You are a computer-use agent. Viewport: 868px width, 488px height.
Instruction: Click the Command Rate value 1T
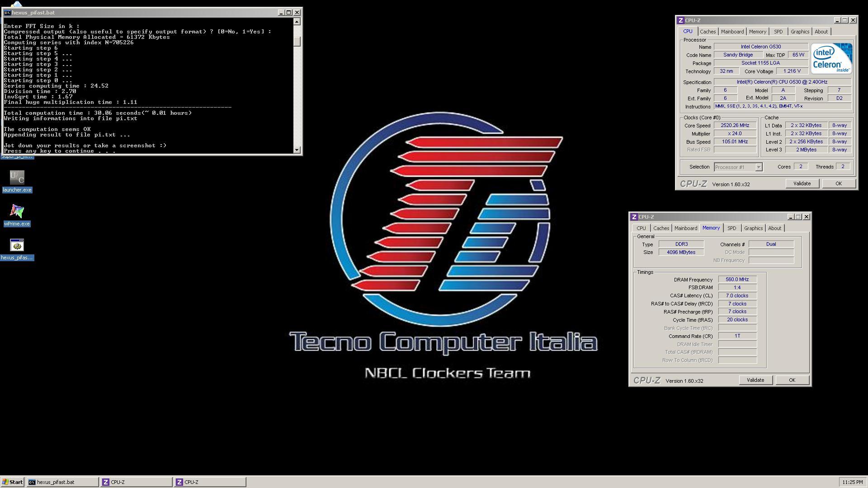click(x=737, y=336)
